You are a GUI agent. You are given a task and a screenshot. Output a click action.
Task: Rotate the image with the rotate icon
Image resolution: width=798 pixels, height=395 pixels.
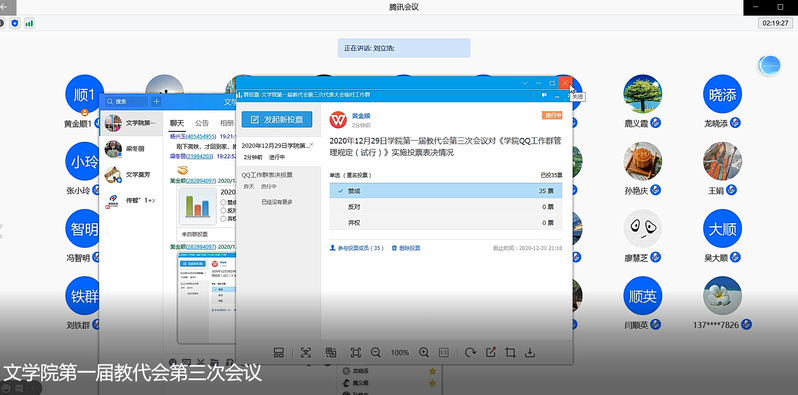(471, 352)
